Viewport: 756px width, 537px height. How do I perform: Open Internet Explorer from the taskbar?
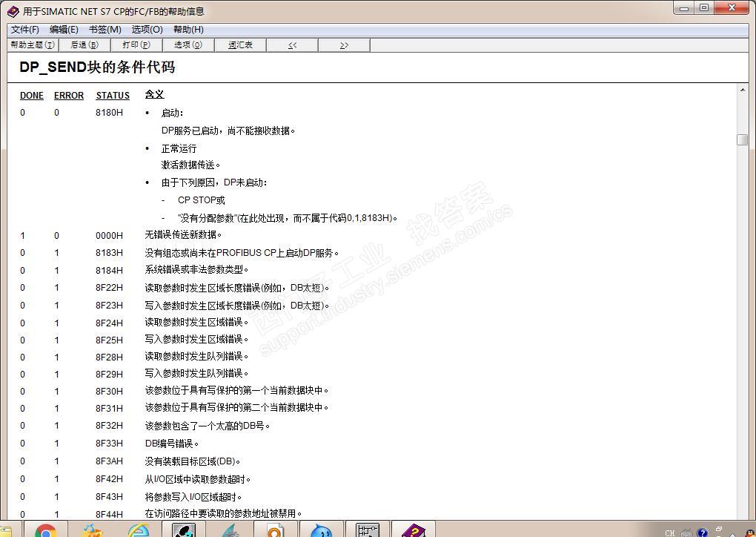point(139,530)
